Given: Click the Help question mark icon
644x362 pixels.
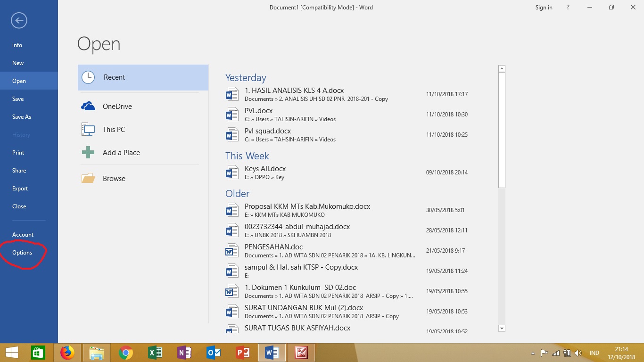Looking at the screenshot, I should click(x=568, y=8).
